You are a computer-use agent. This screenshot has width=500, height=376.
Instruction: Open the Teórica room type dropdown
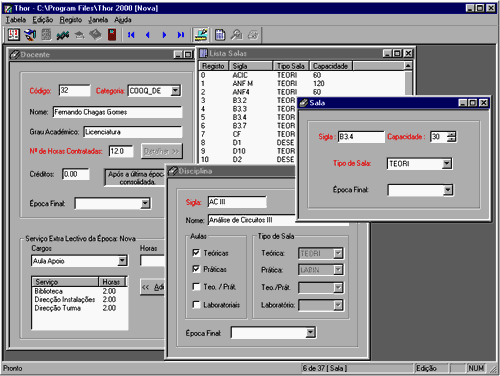[338, 253]
